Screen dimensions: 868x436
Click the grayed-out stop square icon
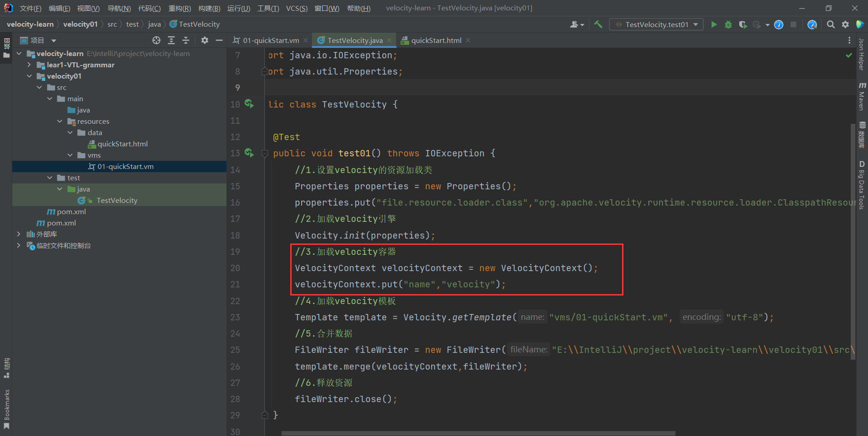(x=793, y=24)
